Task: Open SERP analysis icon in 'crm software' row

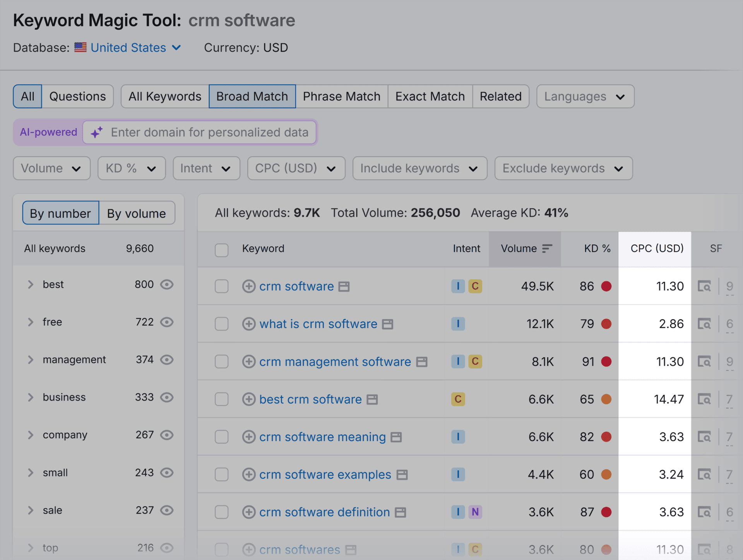Action: click(704, 286)
